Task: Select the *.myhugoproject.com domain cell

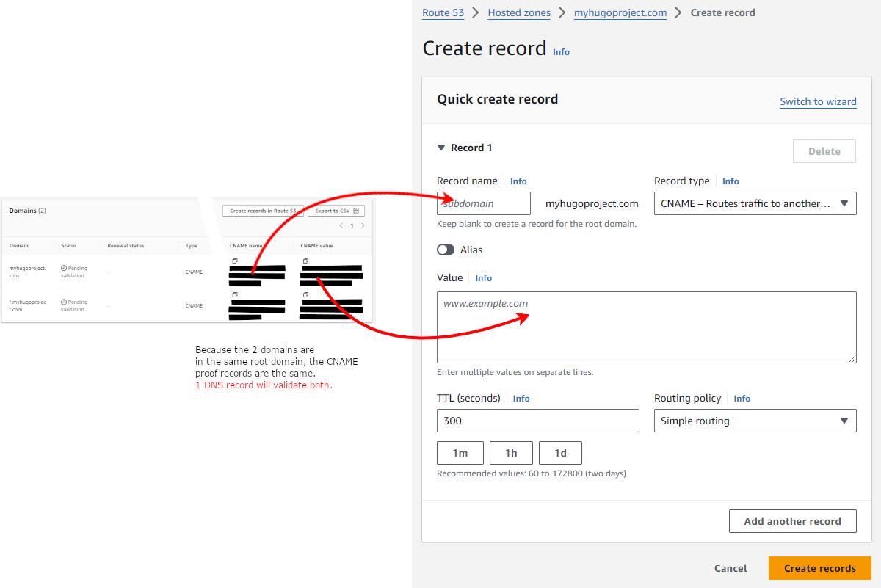Action: pyautogui.click(x=28, y=305)
